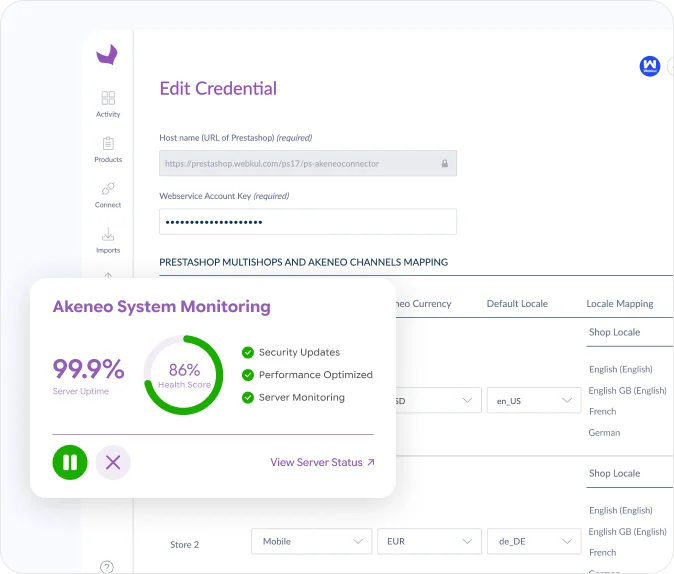Click the Default Locale column header
Image resolution: width=674 pixels, height=574 pixels.
tap(517, 304)
